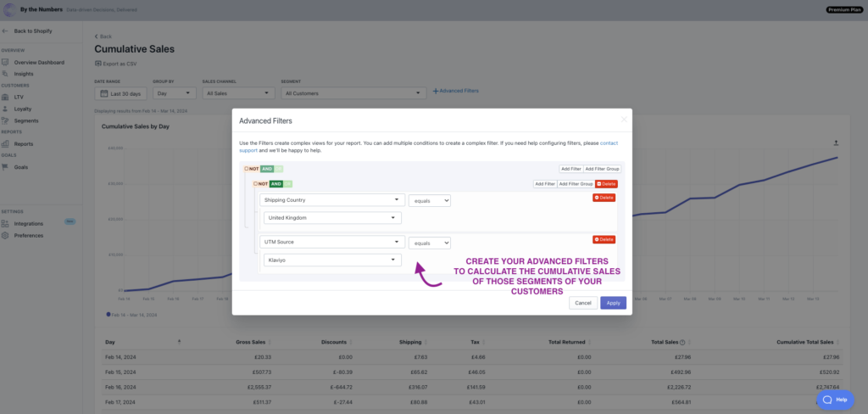Image resolution: width=868 pixels, height=414 pixels.
Task: Close the Advanced Filters dialog with X
Action: click(x=624, y=120)
